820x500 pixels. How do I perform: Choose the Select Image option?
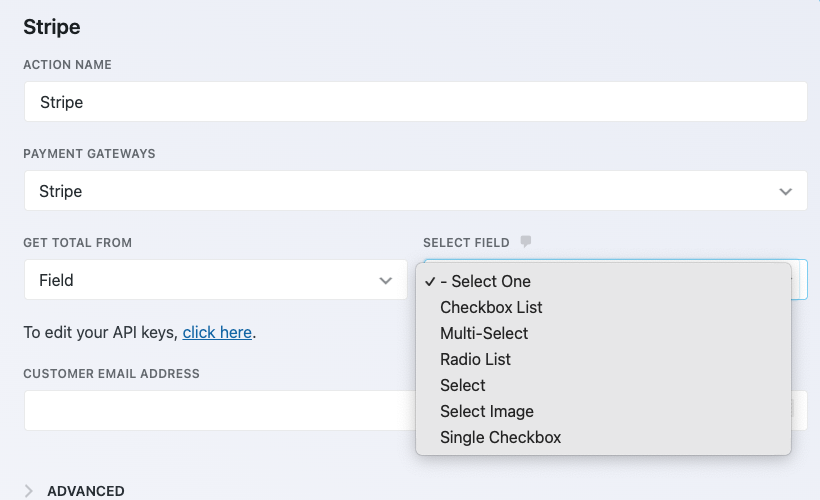[603, 411]
